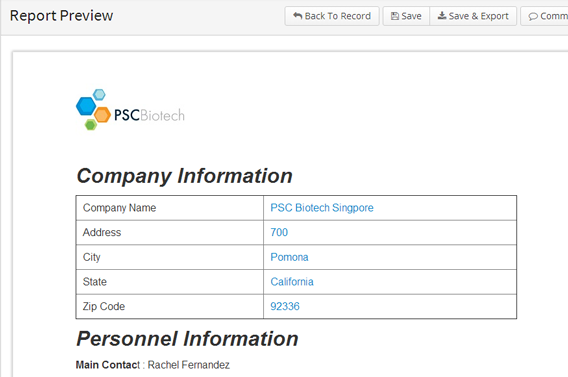Click the PSC Biotech hexagon logo

[130, 110]
